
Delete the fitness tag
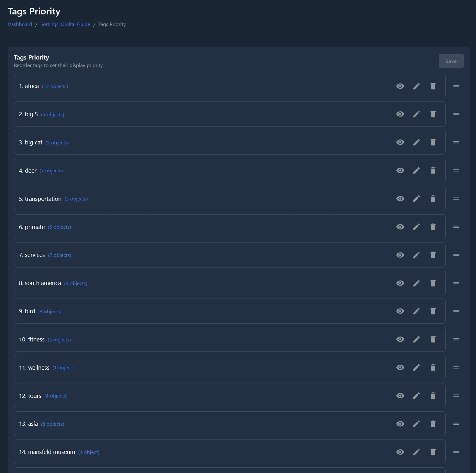pos(433,339)
